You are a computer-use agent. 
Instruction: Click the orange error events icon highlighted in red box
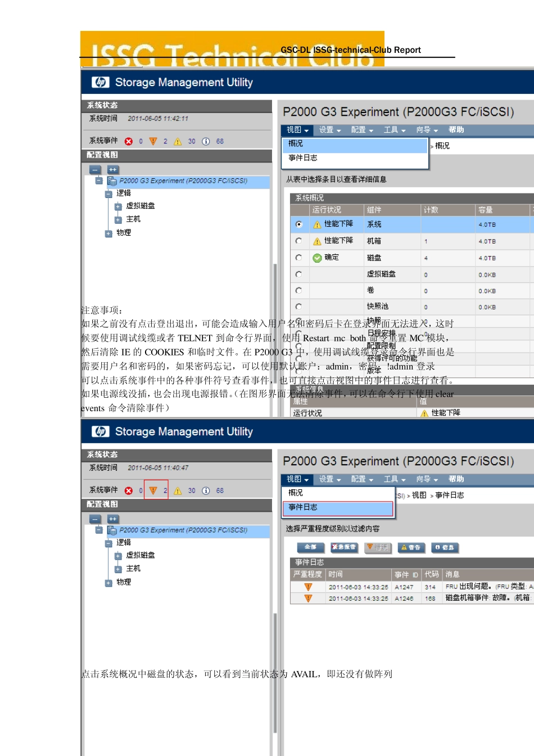[153, 490]
